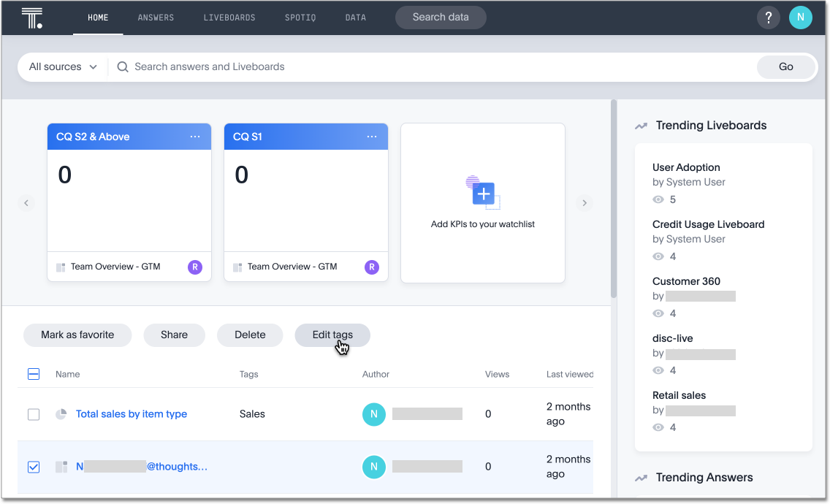Open the help question mark icon

(769, 17)
